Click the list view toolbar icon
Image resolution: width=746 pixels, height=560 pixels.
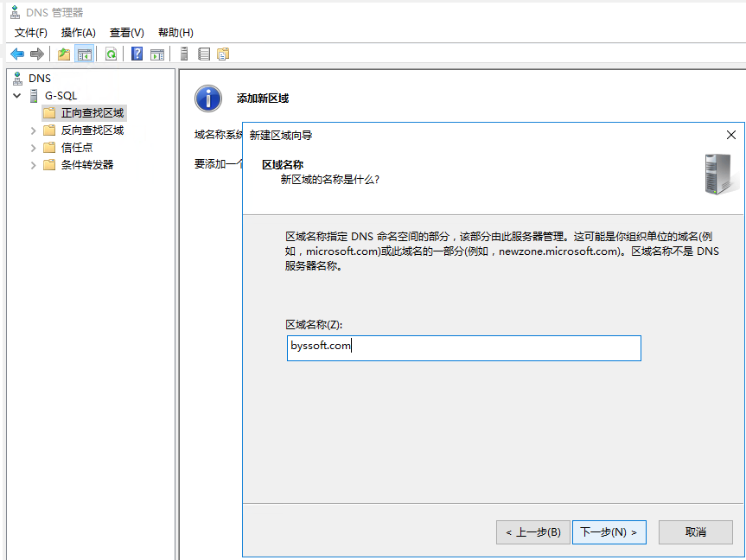(x=204, y=54)
